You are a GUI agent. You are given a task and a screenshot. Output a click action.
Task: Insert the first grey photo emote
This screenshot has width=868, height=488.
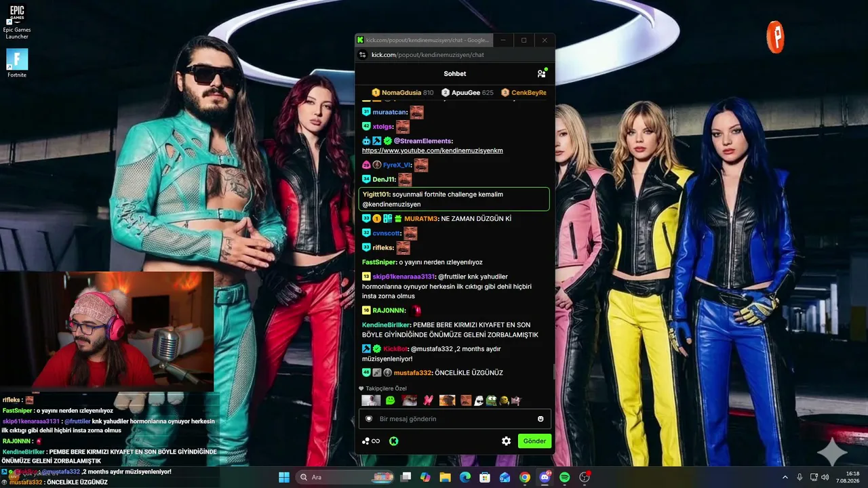[371, 401]
